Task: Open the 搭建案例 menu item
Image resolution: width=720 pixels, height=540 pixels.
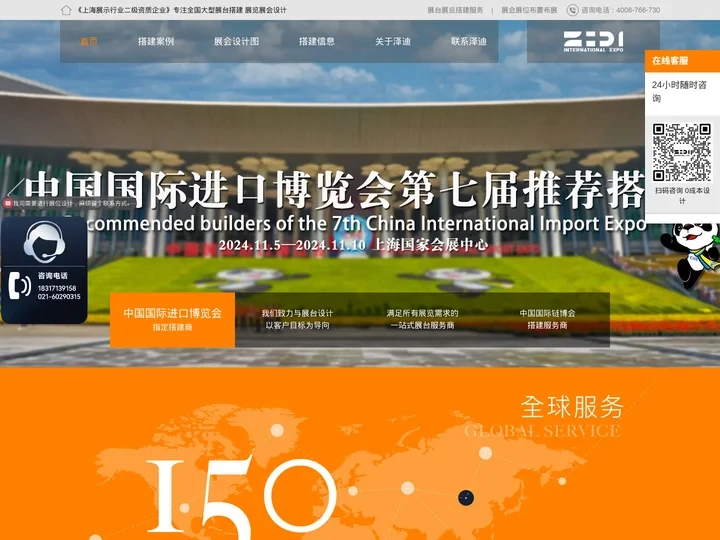Action: pyautogui.click(x=156, y=41)
